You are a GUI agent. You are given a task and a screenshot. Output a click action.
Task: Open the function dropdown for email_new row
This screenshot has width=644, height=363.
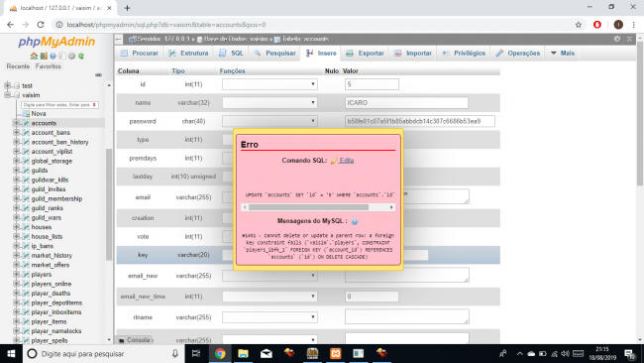click(269, 276)
